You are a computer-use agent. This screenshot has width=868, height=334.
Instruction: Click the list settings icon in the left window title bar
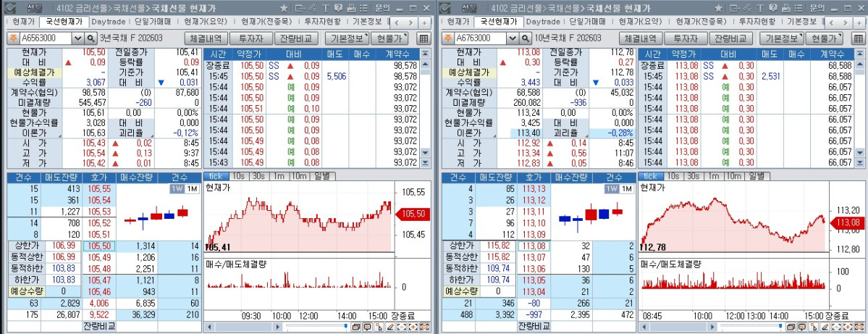click(x=363, y=8)
